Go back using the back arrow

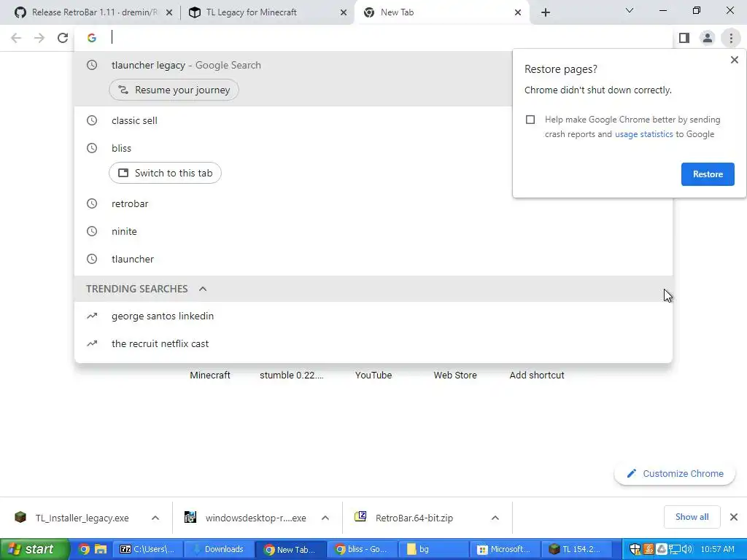point(16,38)
